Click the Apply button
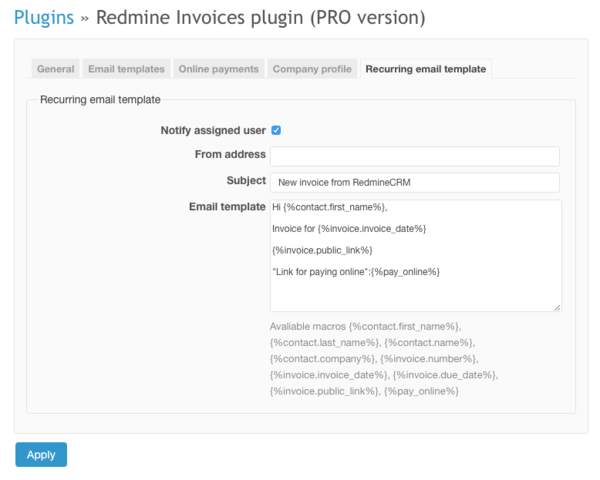 coord(41,454)
